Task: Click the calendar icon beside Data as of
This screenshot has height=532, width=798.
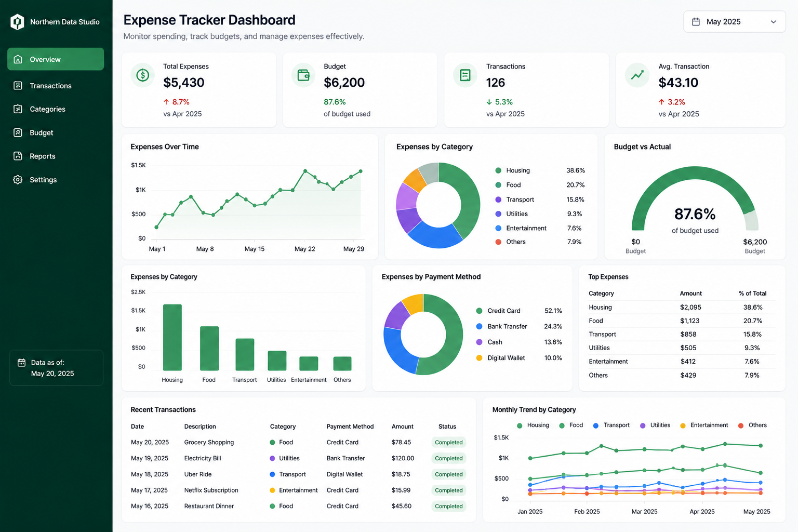Action: (x=22, y=363)
